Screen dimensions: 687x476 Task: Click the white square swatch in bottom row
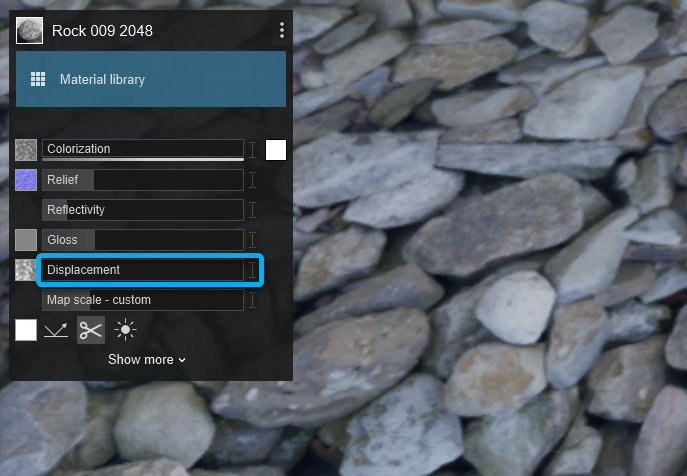pyautogui.click(x=26, y=330)
